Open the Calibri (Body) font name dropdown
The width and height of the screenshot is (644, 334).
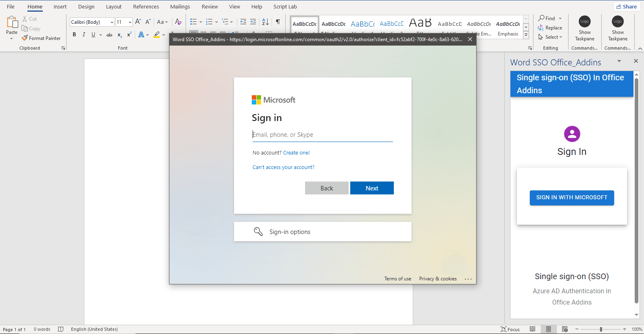[112, 22]
